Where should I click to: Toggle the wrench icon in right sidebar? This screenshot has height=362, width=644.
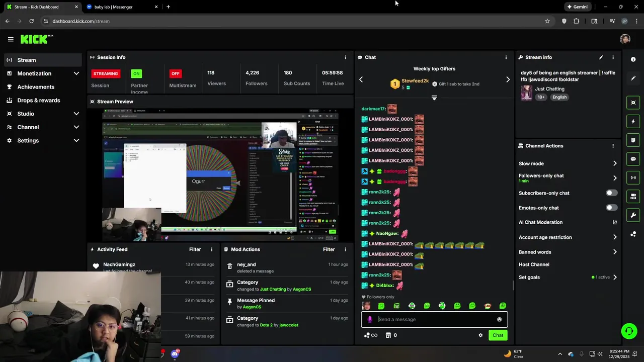[633, 215]
